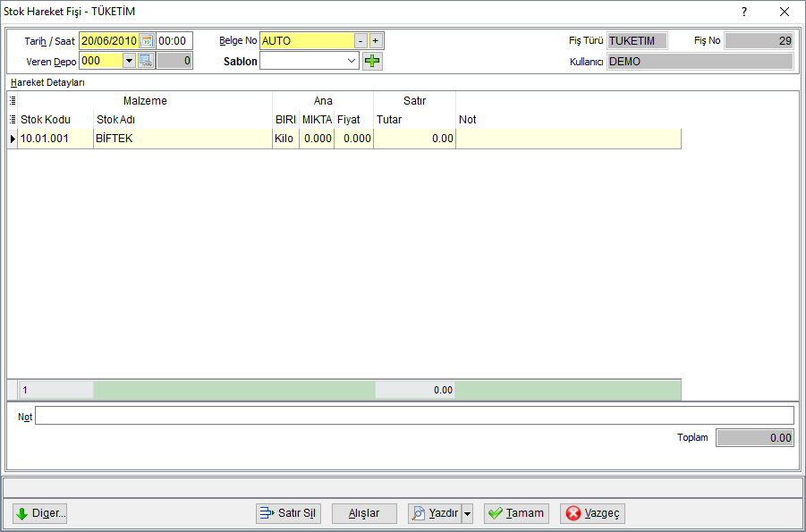Click the Fiyat column header
This screenshot has width=806, height=532.
click(x=353, y=119)
